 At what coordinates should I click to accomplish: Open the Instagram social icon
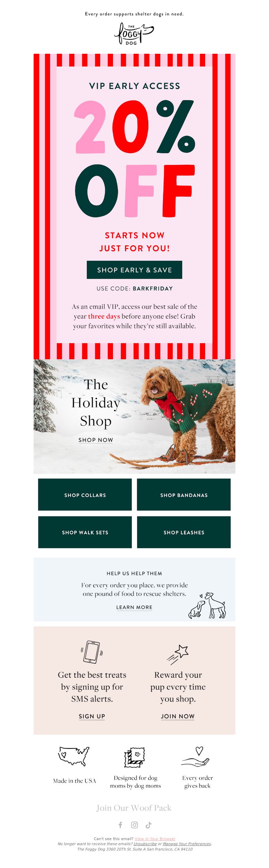point(134,825)
